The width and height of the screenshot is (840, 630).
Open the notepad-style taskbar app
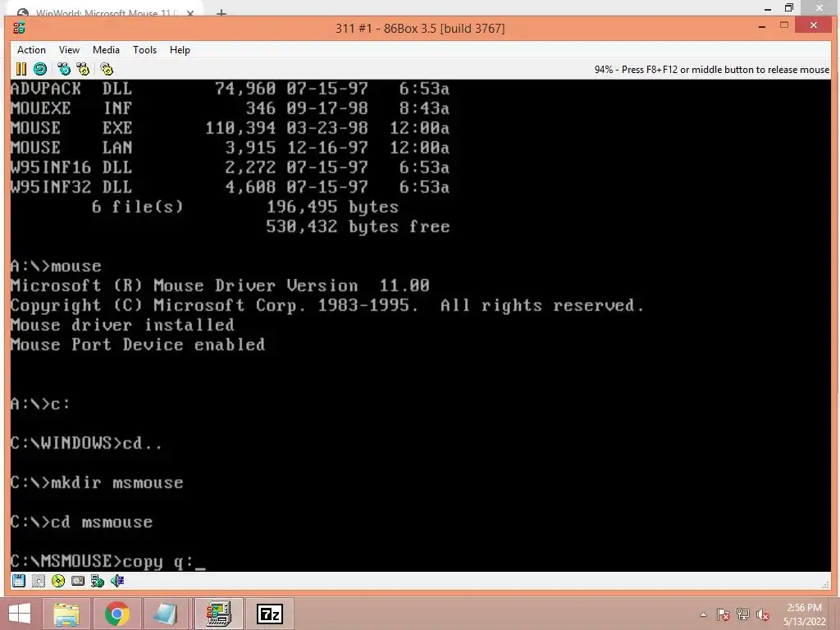(x=166, y=614)
